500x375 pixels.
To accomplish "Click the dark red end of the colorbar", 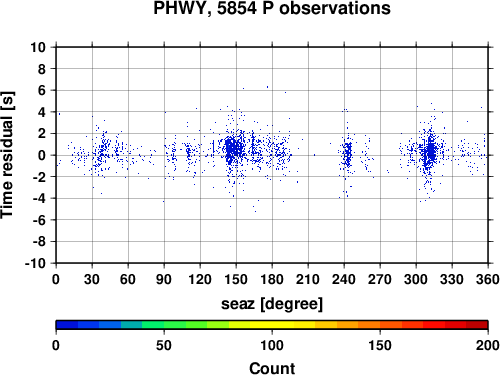I will (x=477, y=325).
